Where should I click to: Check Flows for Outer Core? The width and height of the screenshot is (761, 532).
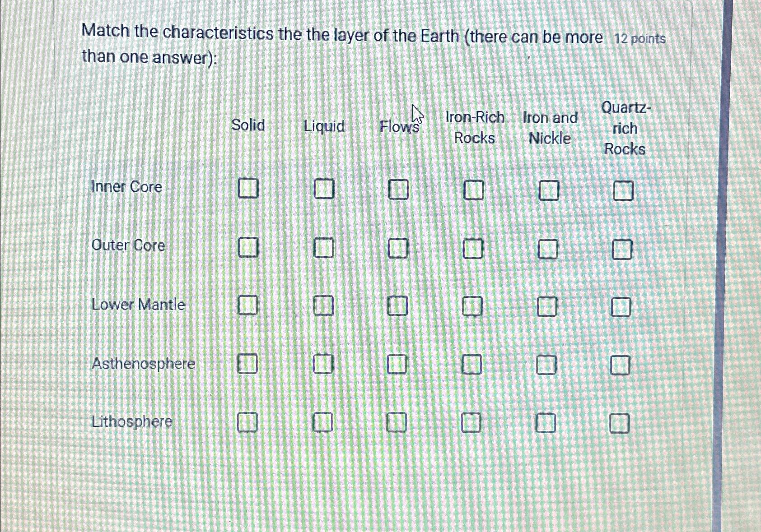399,247
